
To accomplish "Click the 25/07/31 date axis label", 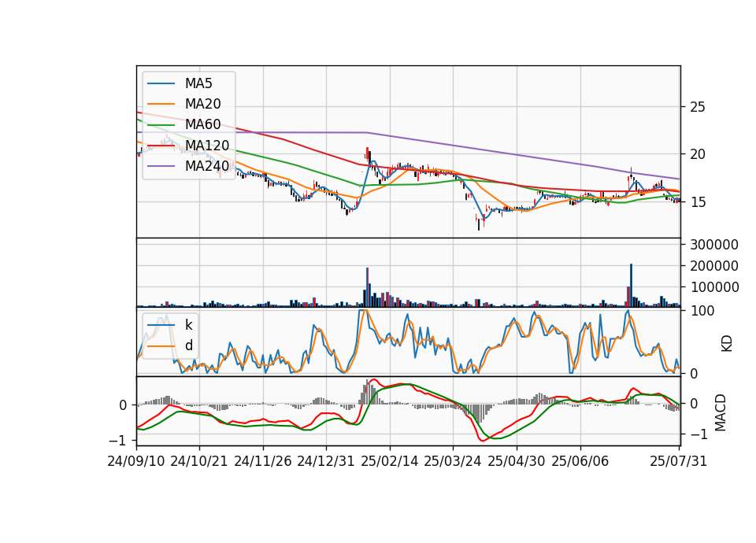I will click(x=678, y=461).
